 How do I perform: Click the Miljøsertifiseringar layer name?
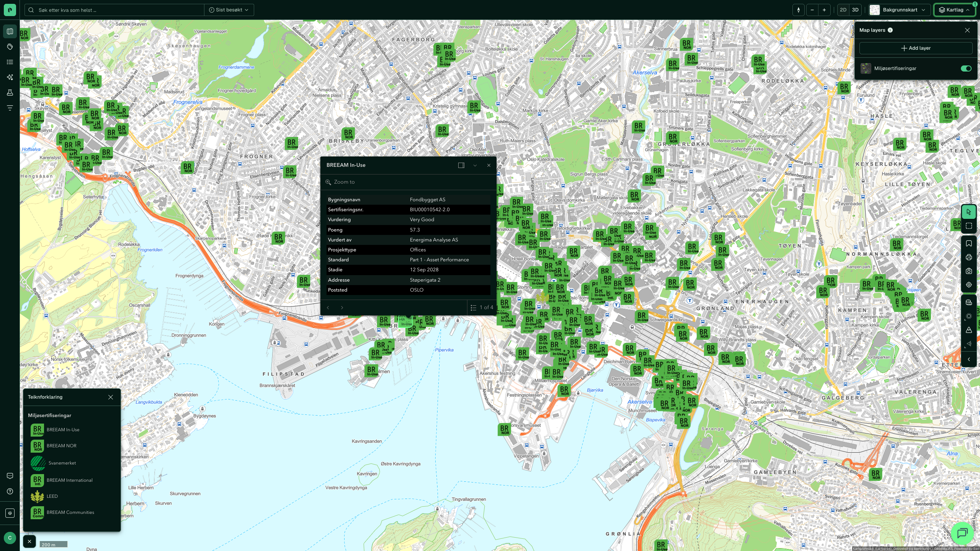click(x=895, y=68)
